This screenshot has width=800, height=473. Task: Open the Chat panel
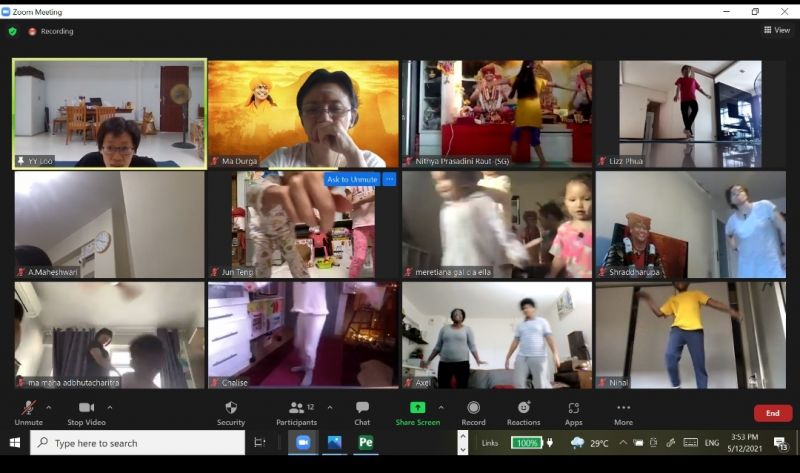pyautogui.click(x=362, y=408)
